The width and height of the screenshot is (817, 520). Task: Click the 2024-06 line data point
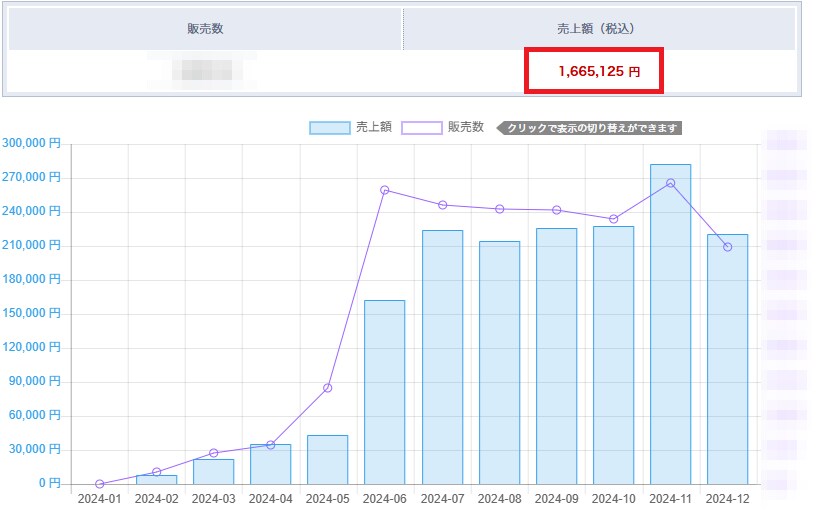pyautogui.click(x=385, y=190)
